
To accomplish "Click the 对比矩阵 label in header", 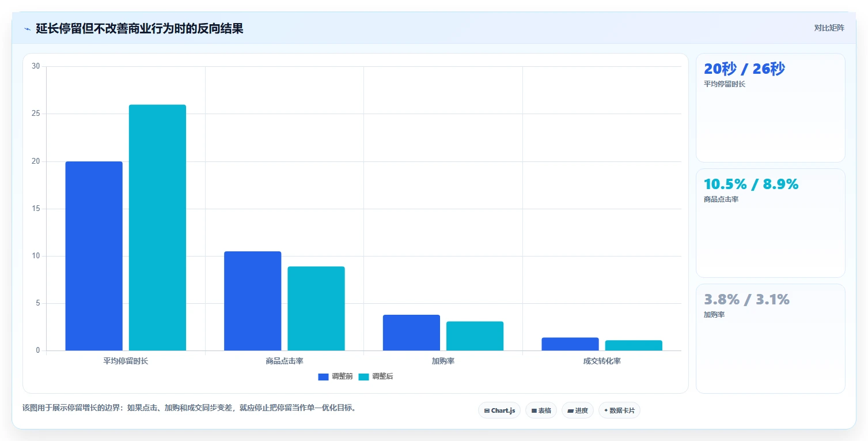I will [829, 28].
